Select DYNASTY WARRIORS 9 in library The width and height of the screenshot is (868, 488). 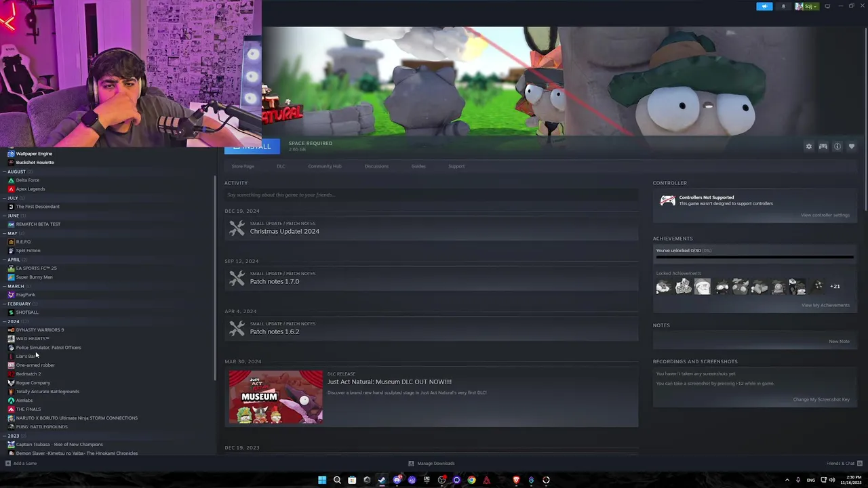click(39, 330)
